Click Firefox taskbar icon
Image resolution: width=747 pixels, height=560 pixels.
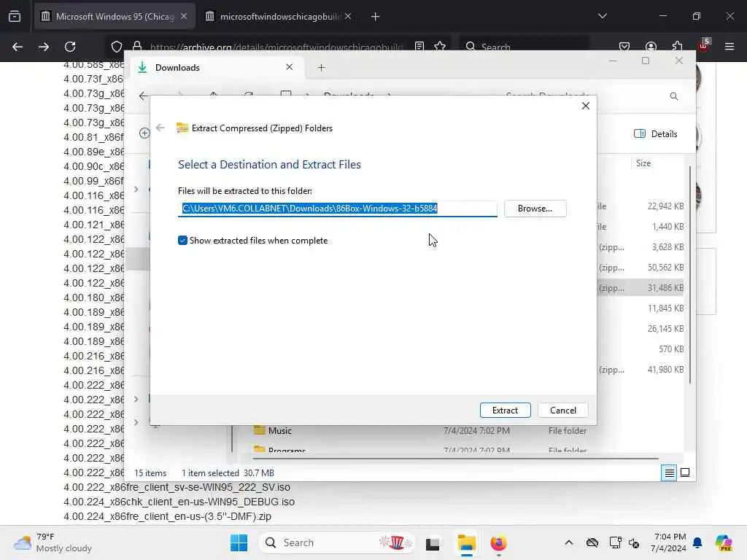pos(499,542)
